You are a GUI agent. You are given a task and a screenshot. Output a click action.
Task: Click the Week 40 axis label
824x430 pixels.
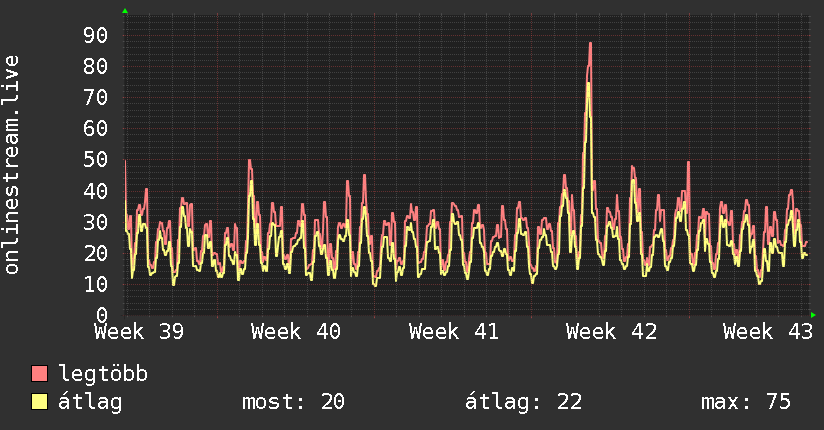coord(296,332)
